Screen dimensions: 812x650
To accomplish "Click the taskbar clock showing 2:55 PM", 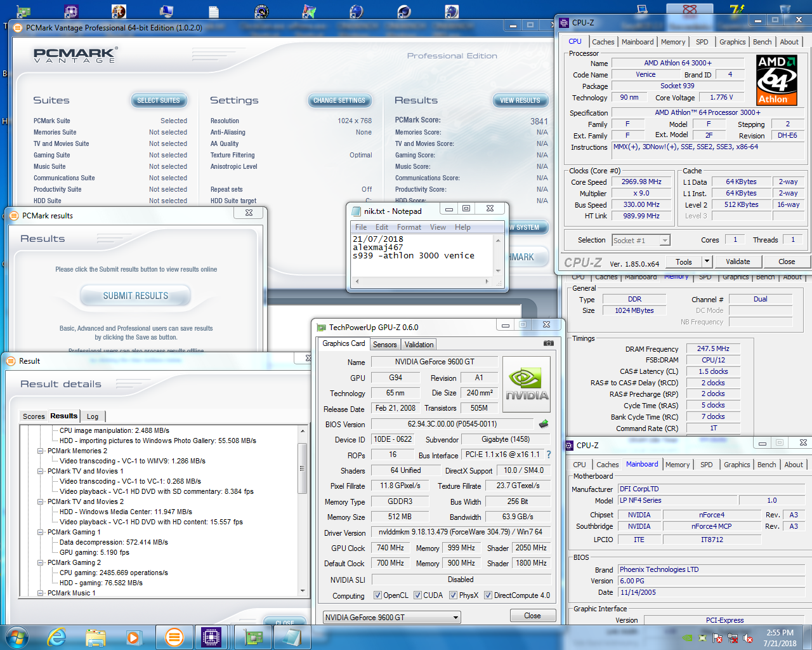I will tap(780, 638).
